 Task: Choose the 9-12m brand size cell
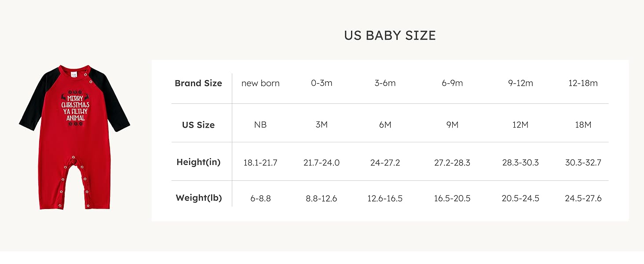(x=520, y=83)
